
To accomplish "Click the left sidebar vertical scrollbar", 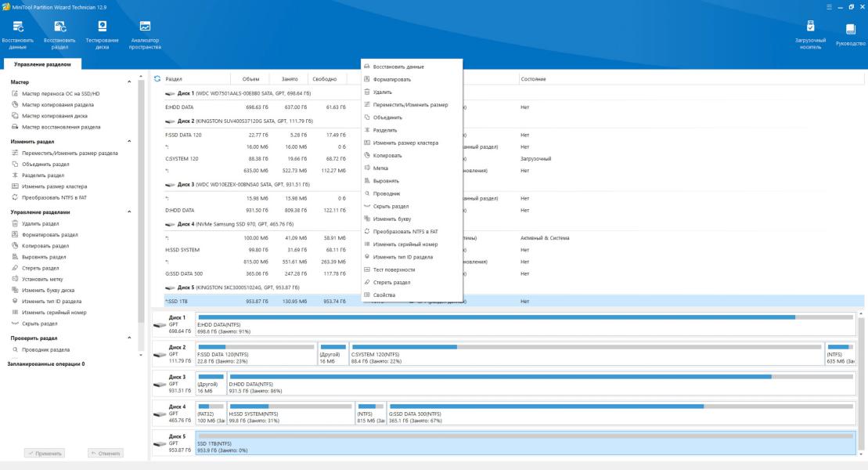I will click(141, 201).
